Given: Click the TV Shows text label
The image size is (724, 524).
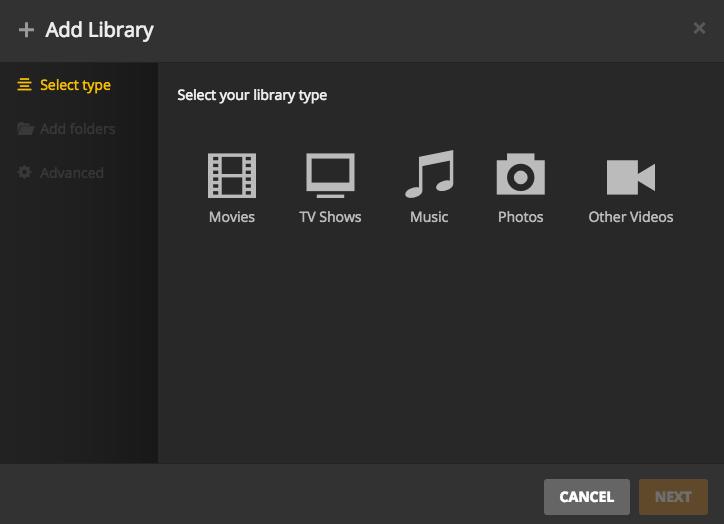Looking at the screenshot, I should pos(330,217).
